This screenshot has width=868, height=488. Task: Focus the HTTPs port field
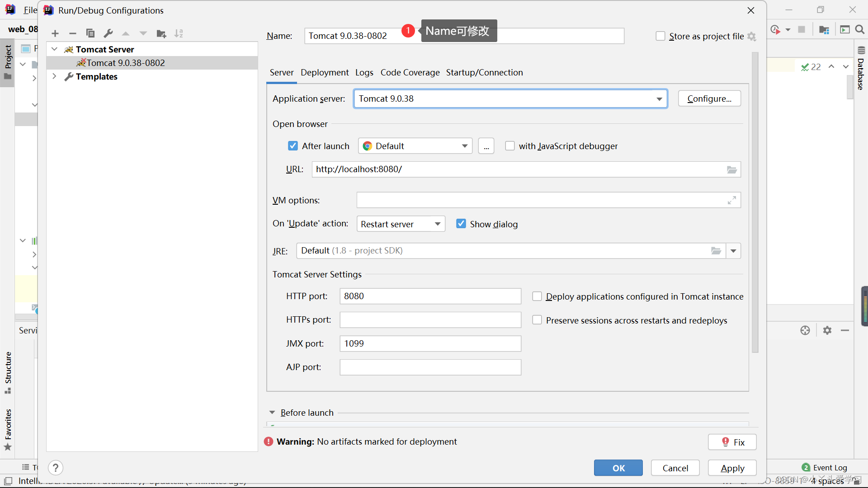coord(430,320)
